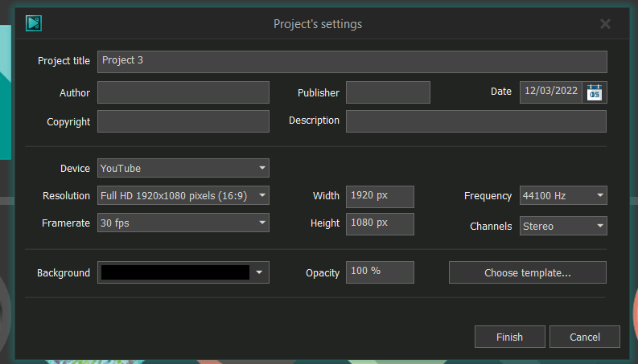
Task: Click the Cancel button
Action: pyautogui.click(x=585, y=337)
